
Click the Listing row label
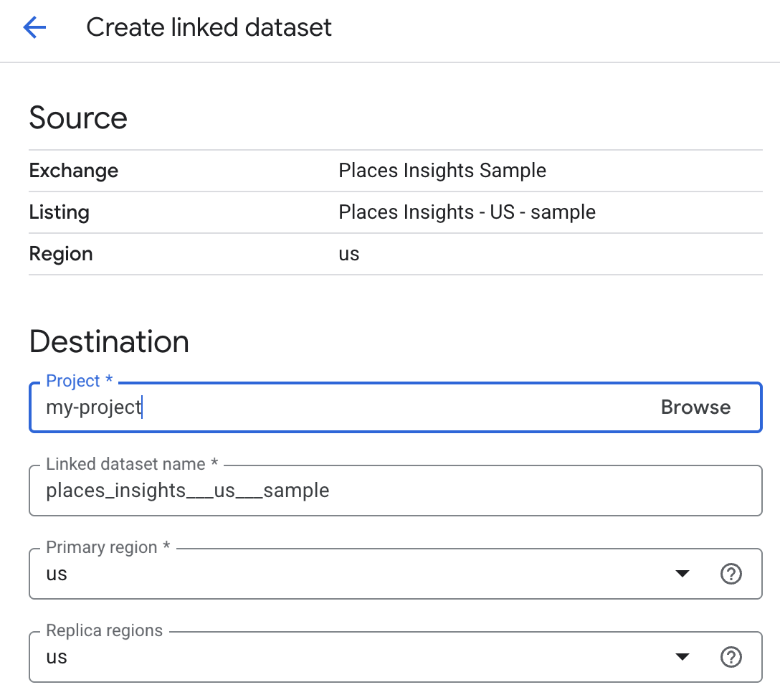[x=59, y=212]
